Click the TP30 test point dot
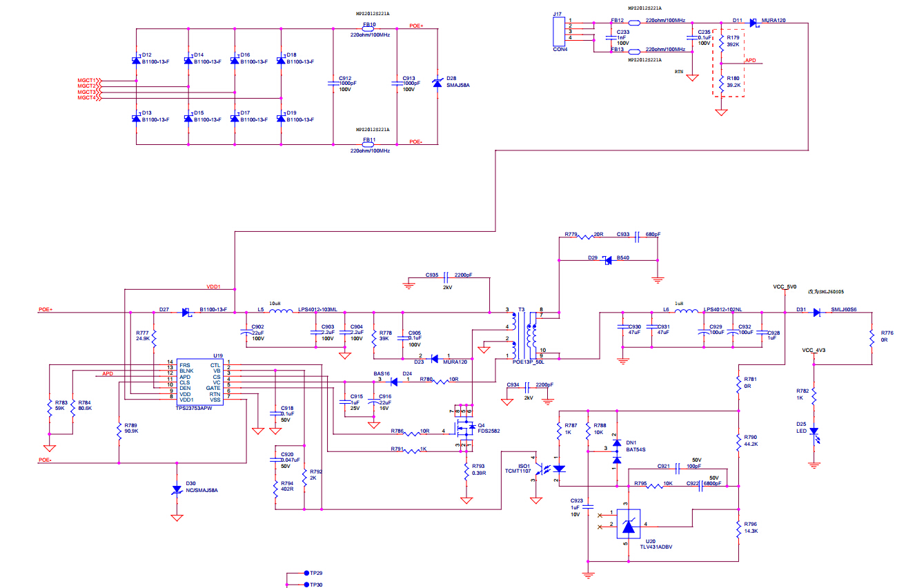The width and height of the screenshot is (906, 588). [306, 585]
